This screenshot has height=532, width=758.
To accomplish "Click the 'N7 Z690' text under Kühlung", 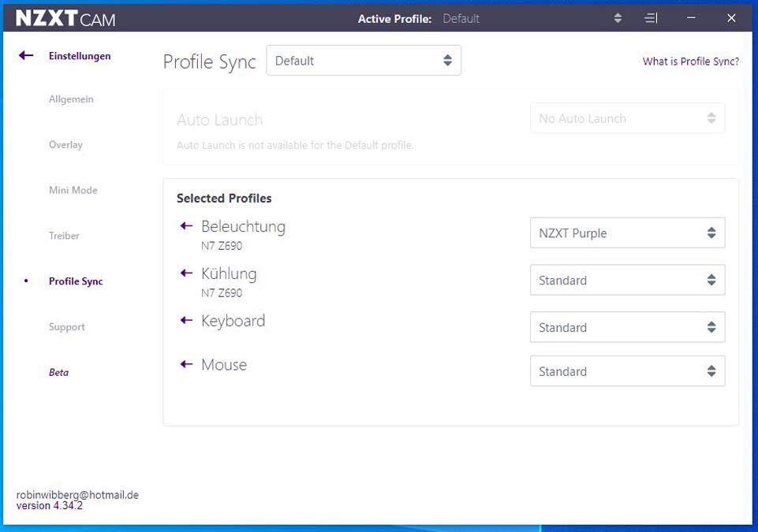I will 222,293.
